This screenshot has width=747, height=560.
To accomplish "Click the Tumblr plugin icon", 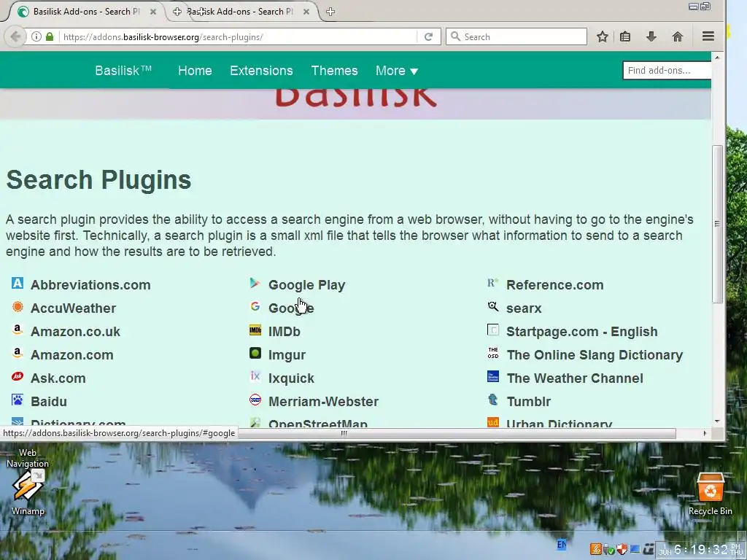I will point(493,400).
